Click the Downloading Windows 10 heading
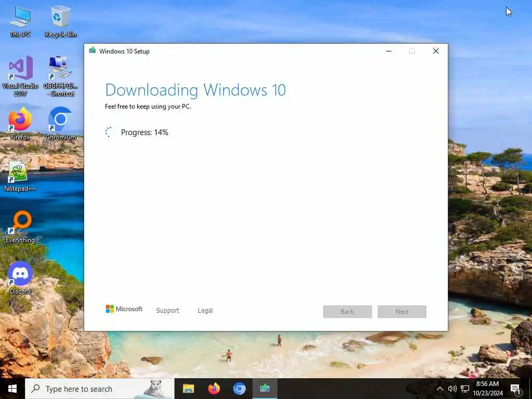This screenshot has height=399, width=532. (195, 90)
